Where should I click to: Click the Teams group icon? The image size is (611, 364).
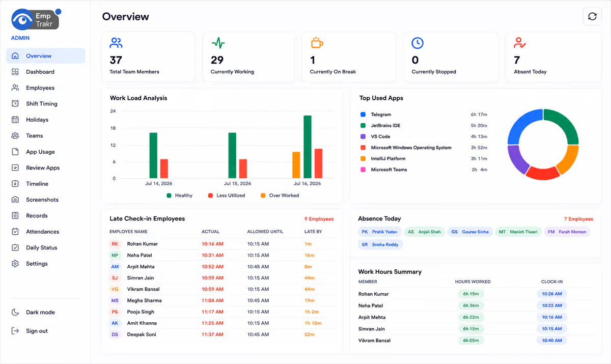tap(15, 135)
